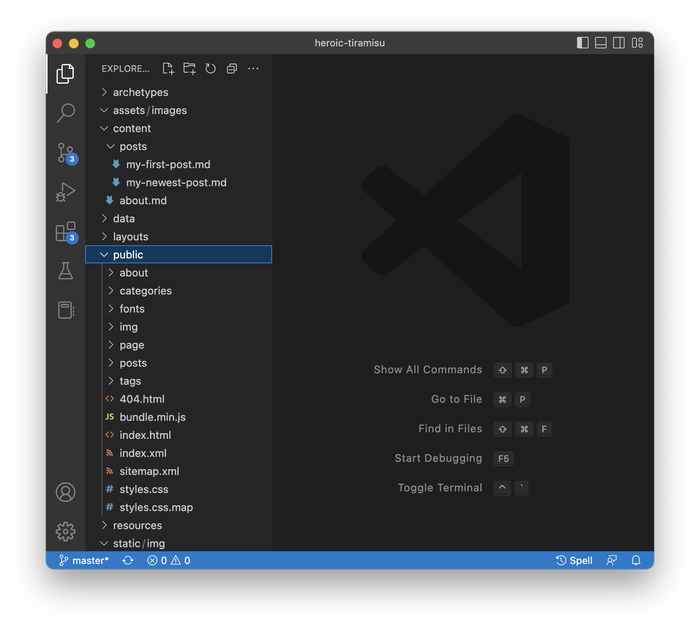Expand the archetypes folder
This screenshot has height=630, width=700.
click(x=179, y=92)
